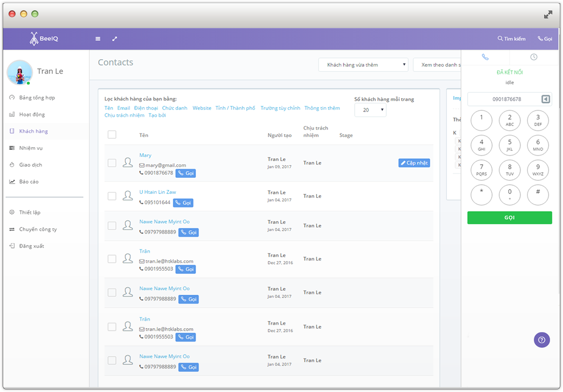Click the BeeIQ logo
This screenshot has height=392, width=563.
[x=44, y=39]
